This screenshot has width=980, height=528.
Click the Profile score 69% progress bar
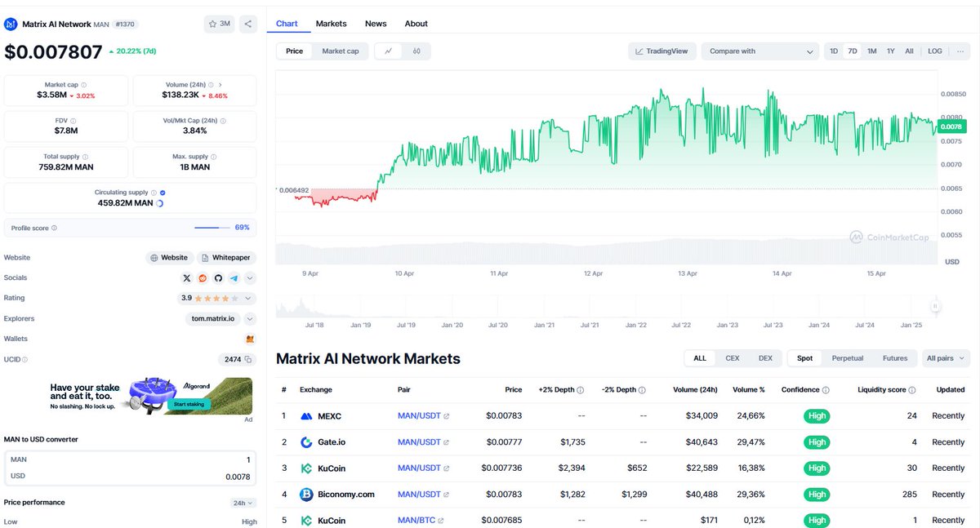click(x=212, y=228)
